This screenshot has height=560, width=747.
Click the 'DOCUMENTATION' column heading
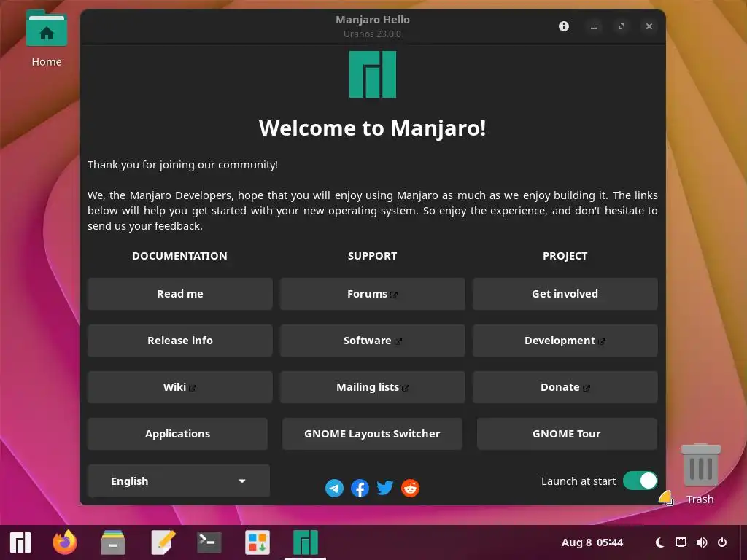click(179, 256)
